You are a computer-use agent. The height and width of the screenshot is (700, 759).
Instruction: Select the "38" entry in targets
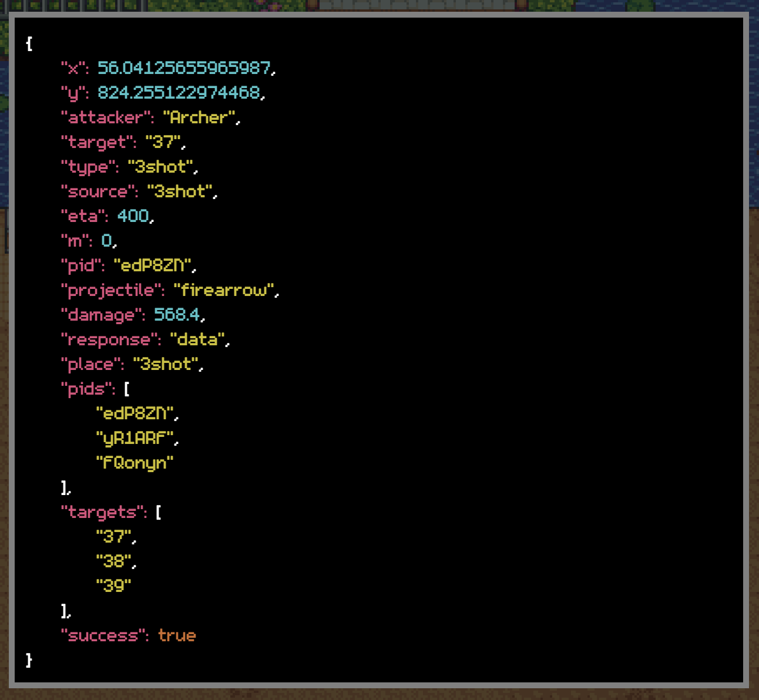pos(114,561)
